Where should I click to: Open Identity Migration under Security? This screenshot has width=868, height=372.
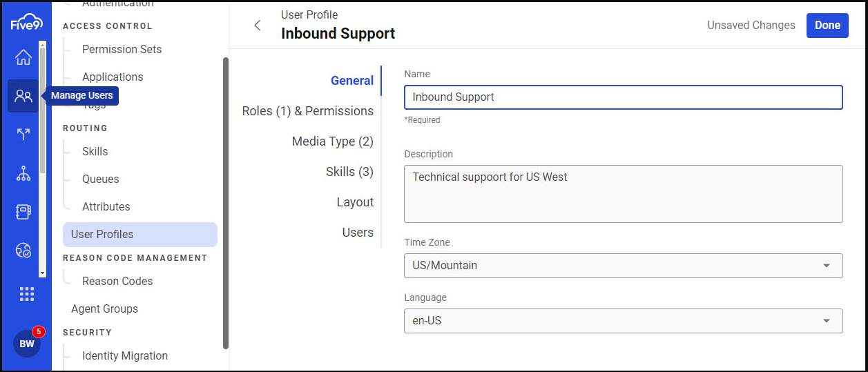pyautogui.click(x=125, y=356)
